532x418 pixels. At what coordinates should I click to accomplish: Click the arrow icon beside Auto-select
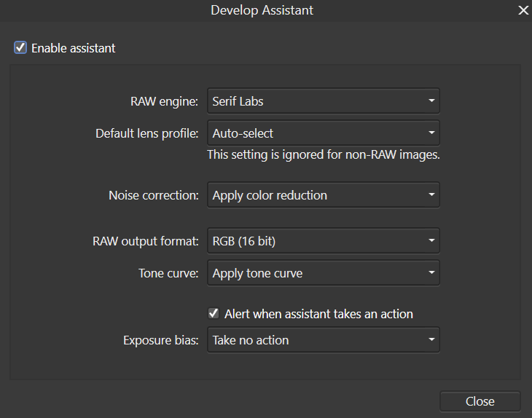pos(431,133)
